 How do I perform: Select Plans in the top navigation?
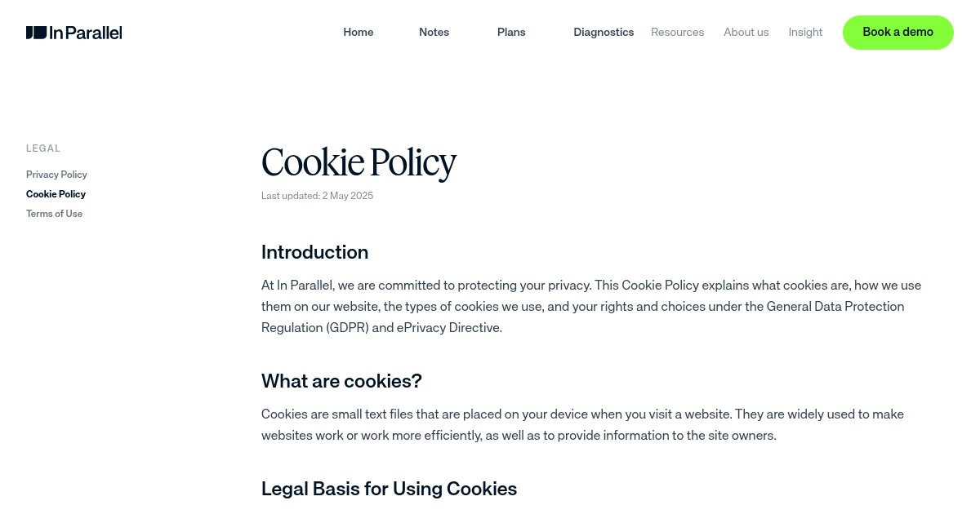[x=511, y=32]
